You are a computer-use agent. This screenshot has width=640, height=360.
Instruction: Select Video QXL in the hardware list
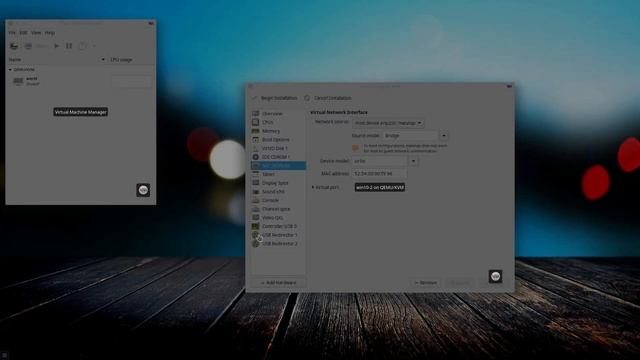coord(278,218)
